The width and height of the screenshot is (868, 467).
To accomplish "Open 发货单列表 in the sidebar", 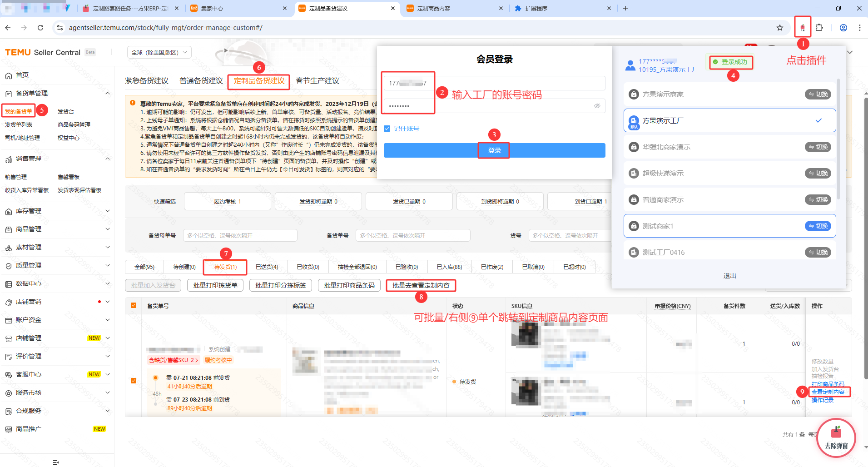I will [x=19, y=125].
